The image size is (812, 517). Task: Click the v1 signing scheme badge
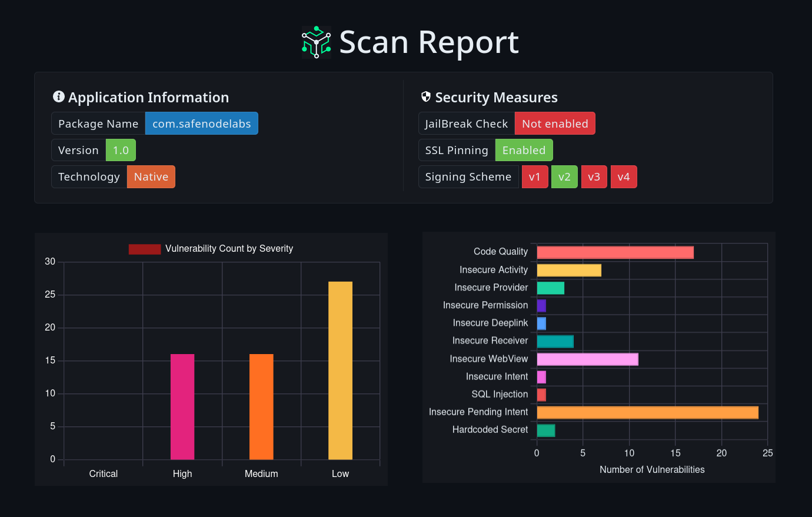click(535, 176)
